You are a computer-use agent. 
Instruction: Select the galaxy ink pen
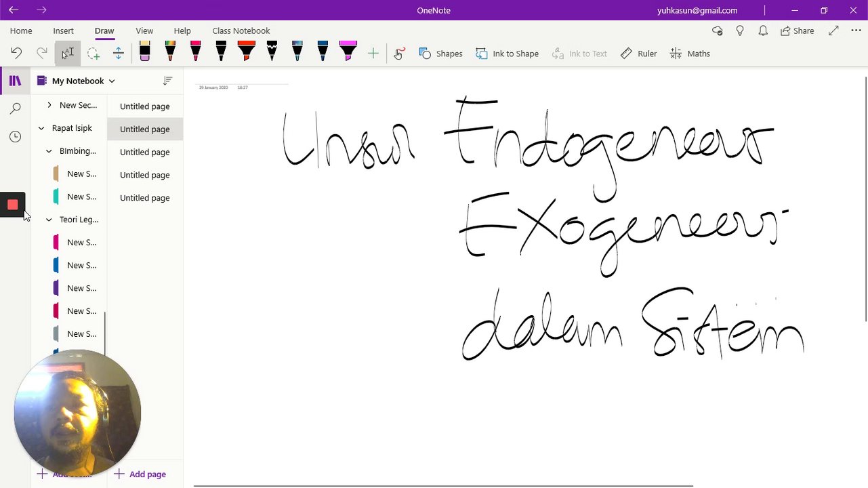tap(297, 52)
